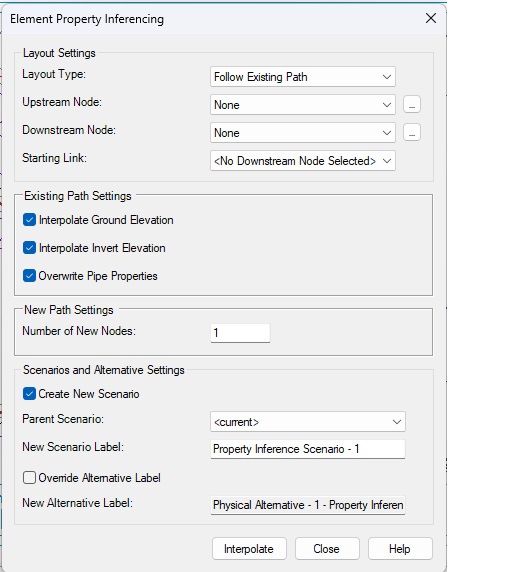Image resolution: width=511 pixels, height=572 pixels.
Task: Open the Downstream Node combo box
Action: [x=303, y=132]
